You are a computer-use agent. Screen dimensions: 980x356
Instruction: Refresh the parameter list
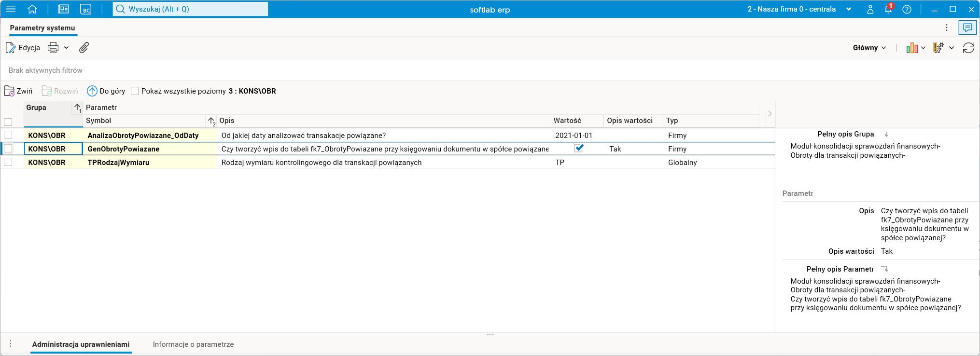968,48
